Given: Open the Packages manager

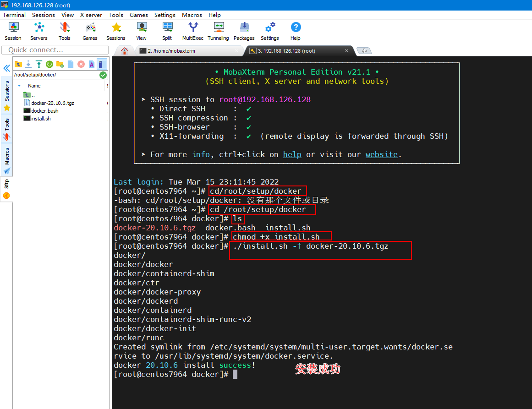Looking at the screenshot, I should 244,31.
